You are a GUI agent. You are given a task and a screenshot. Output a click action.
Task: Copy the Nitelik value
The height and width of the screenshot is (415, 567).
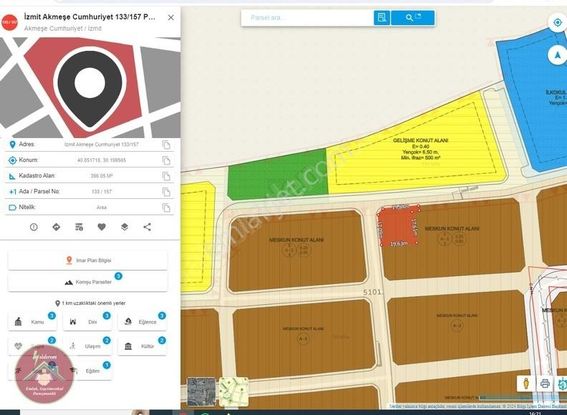pos(166,208)
